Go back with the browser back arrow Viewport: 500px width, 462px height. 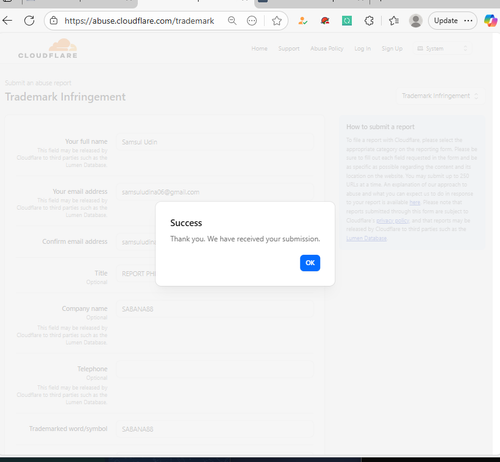(x=7, y=21)
